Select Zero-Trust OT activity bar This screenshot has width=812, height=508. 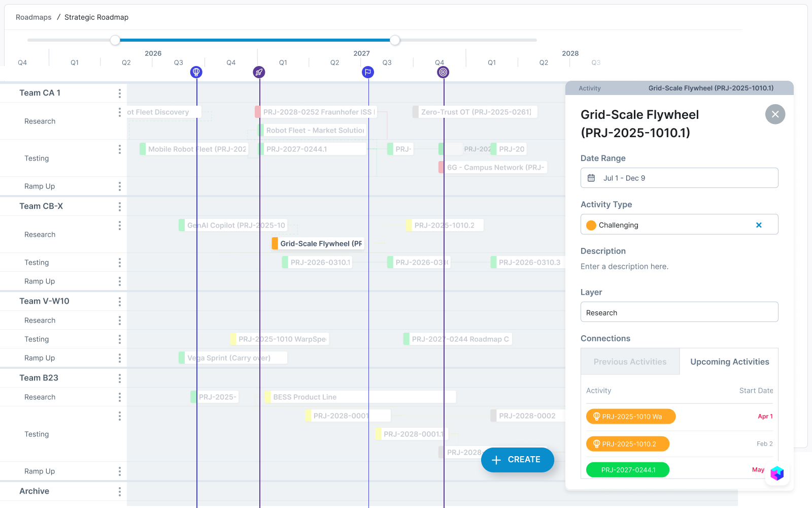pos(475,112)
